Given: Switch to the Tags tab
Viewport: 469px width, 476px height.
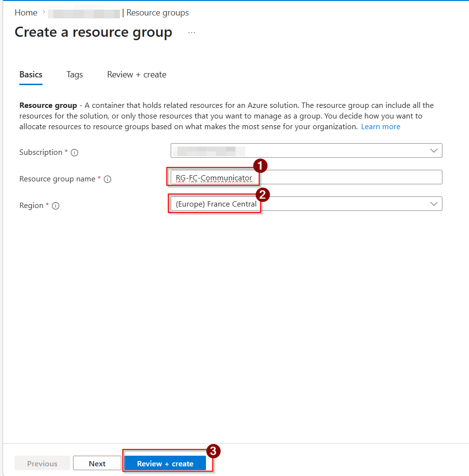Looking at the screenshot, I should (x=74, y=74).
